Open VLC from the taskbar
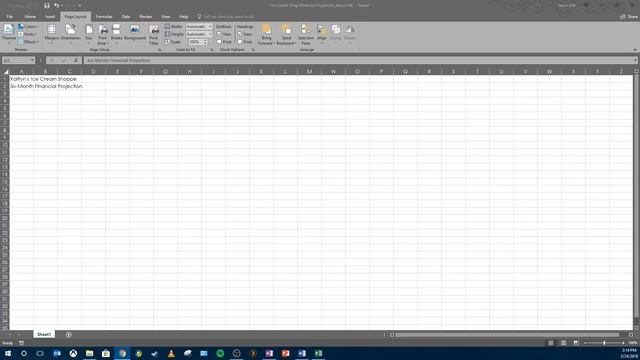 tap(171, 353)
